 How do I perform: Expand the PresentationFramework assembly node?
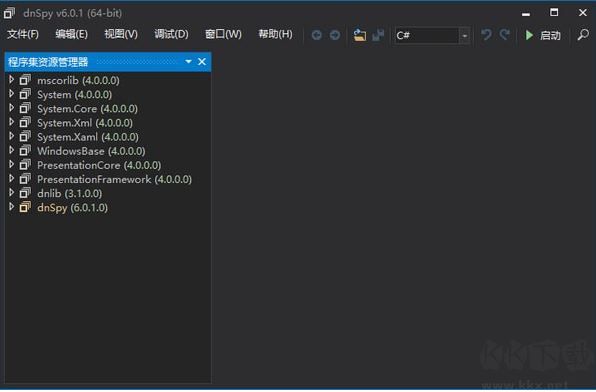click(11, 179)
